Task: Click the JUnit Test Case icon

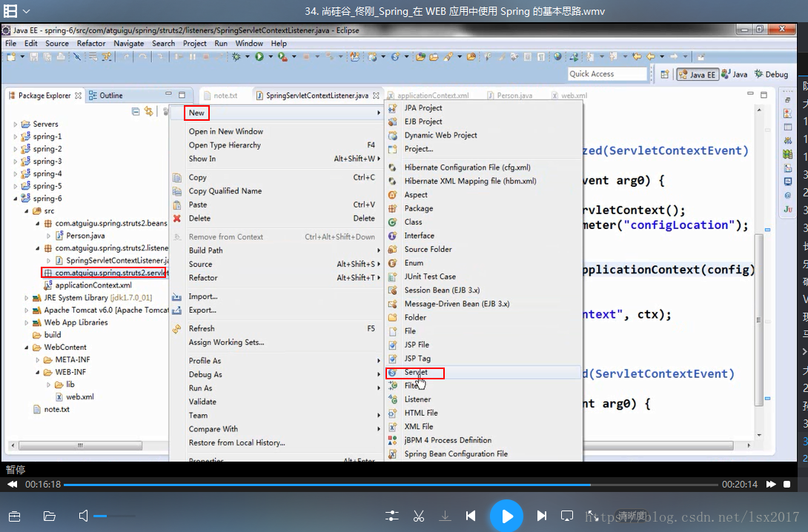Action: (392, 276)
